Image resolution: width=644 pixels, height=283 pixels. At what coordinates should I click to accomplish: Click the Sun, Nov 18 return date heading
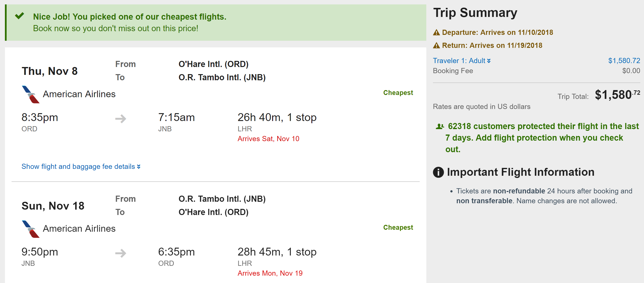(53, 206)
